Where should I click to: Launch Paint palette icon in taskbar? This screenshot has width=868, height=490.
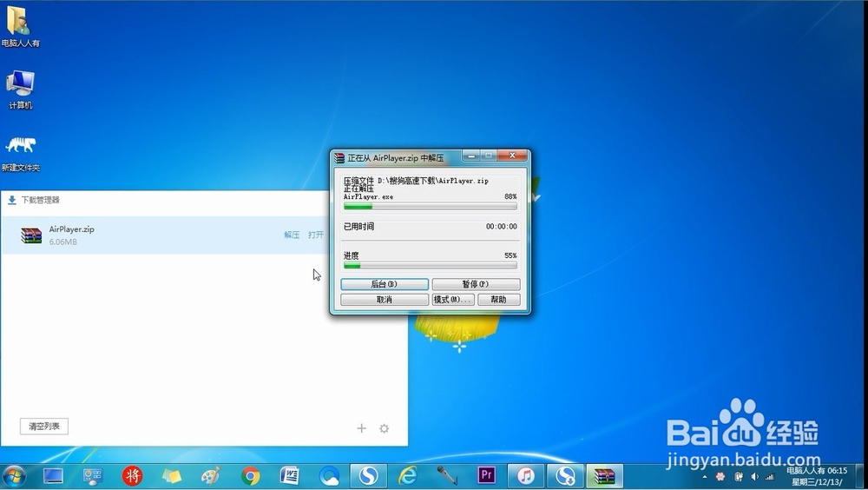point(211,476)
